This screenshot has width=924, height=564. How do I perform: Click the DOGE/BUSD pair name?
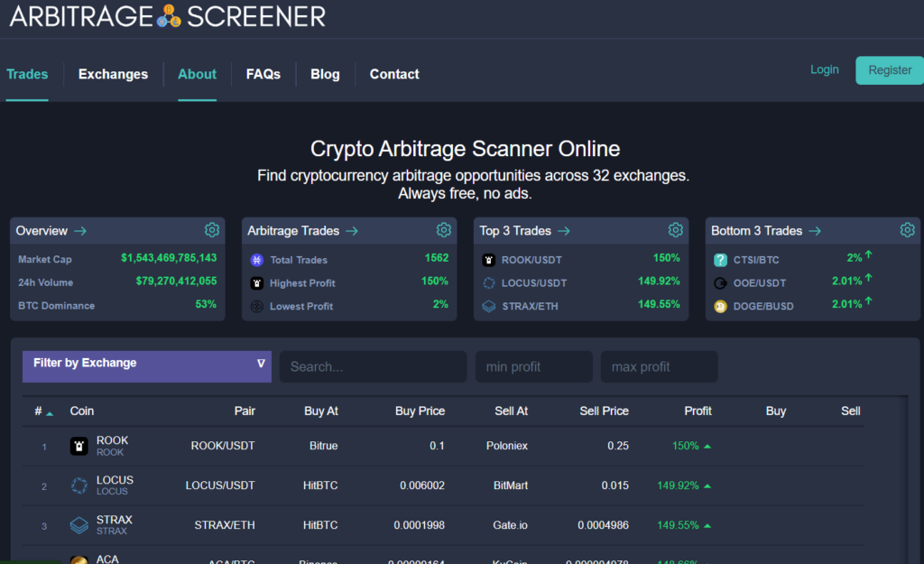(763, 307)
